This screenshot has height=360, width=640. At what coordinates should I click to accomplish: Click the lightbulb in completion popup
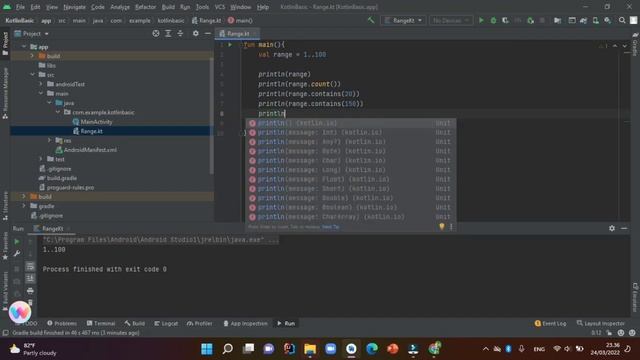(442, 227)
